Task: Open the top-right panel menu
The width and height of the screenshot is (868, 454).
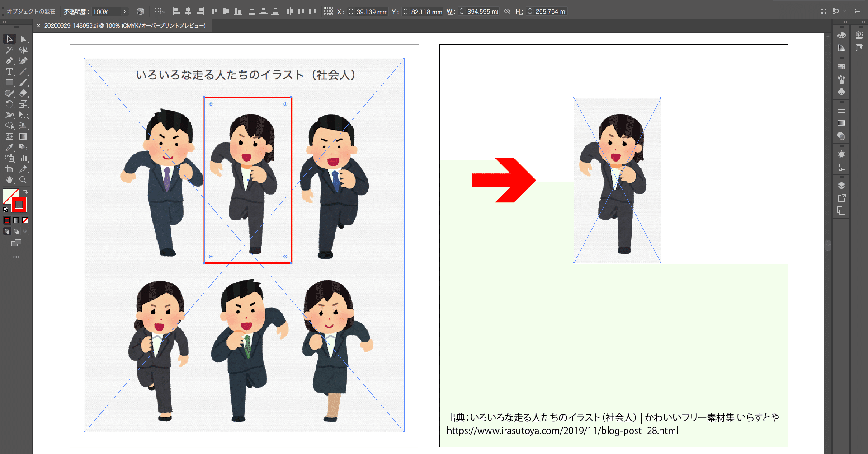Action: point(858,11)
